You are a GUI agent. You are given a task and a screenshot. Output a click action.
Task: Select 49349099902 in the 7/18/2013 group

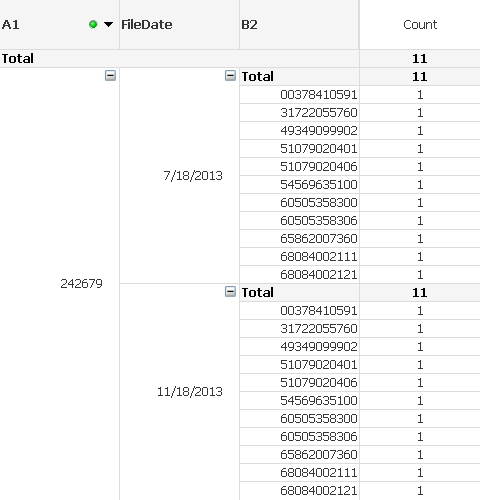[x=319, y=131]
